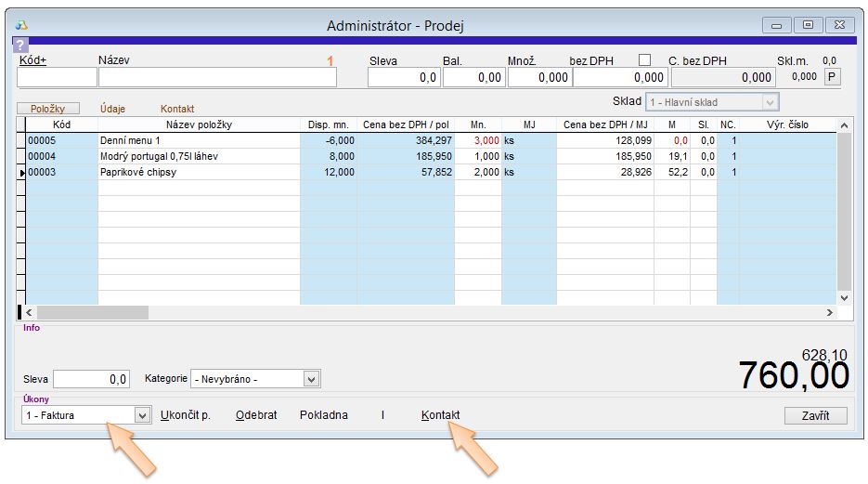
Task: Click into the Název text field
Action: [217, 78]
